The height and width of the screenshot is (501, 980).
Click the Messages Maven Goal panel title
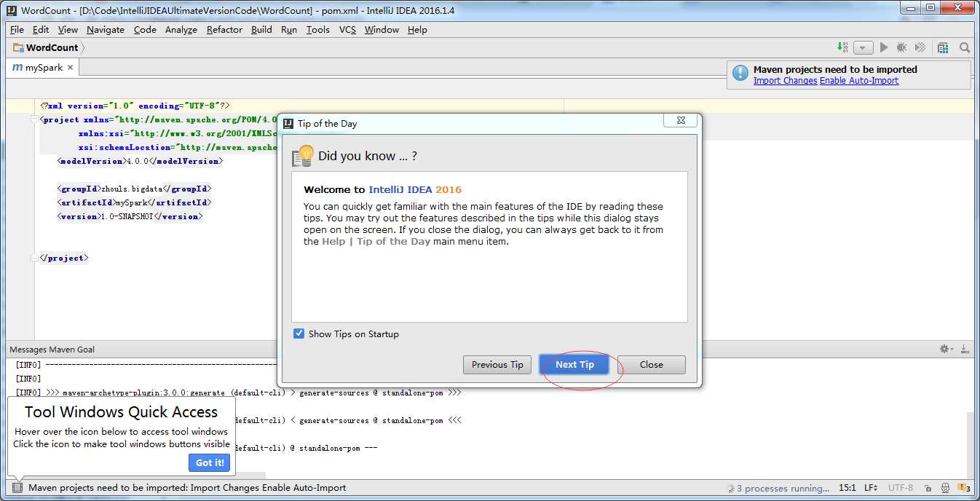[52, 350]
